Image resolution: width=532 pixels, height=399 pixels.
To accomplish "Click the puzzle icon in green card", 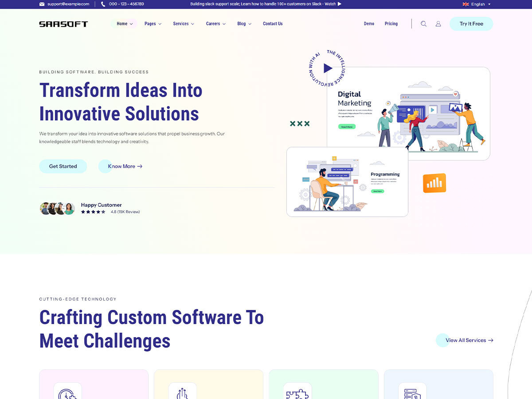I will pyautogui.click(x=297, y=392).
